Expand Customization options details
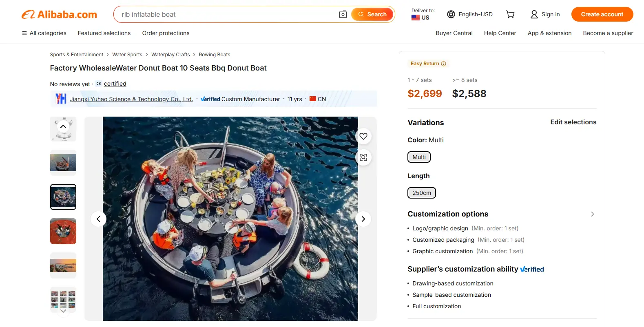 coord(592,214)
